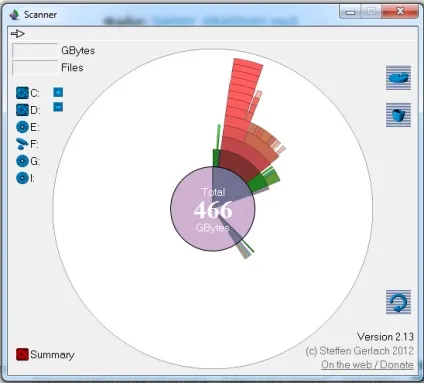The image size is (424, 383).
Task: Click the blue plus zoom-in button
Action: [58, 92]
